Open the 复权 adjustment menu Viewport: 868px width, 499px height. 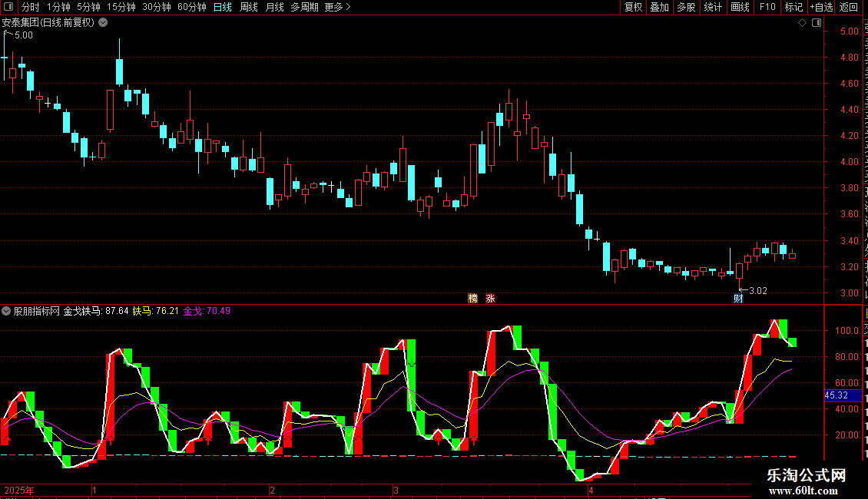[633, 7]
